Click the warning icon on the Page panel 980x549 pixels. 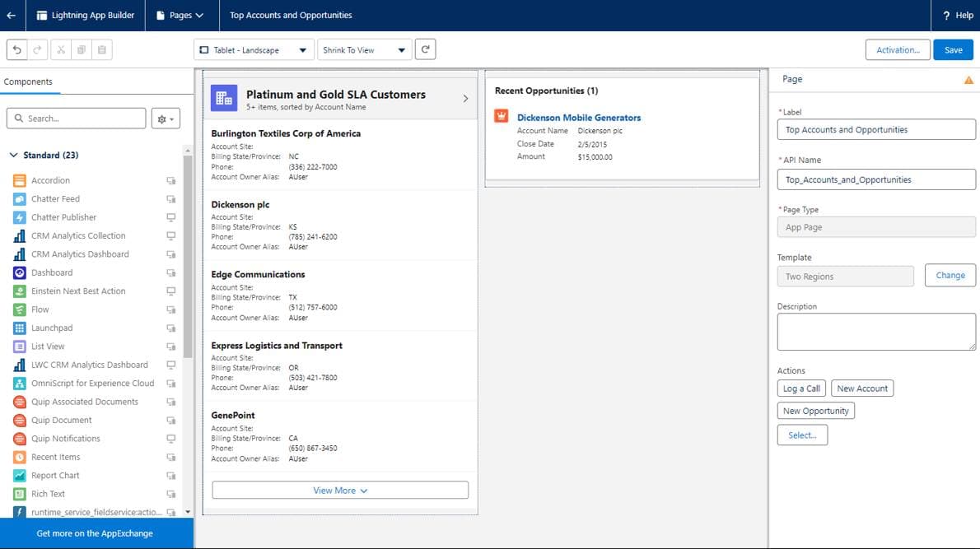coord(968,79)
